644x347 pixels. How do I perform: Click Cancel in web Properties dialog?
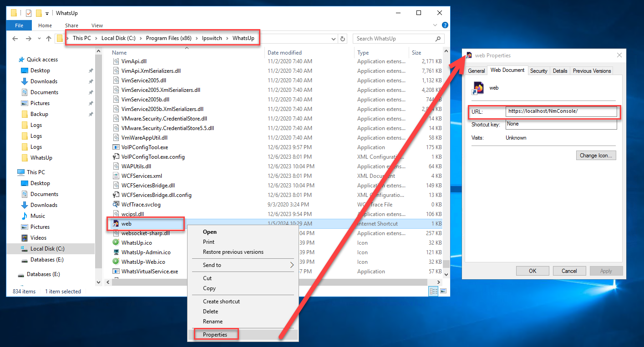[569, 271]
